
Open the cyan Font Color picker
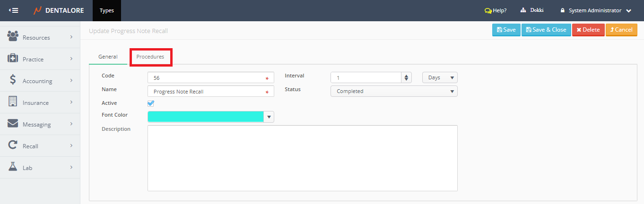(x=210, y=117)
